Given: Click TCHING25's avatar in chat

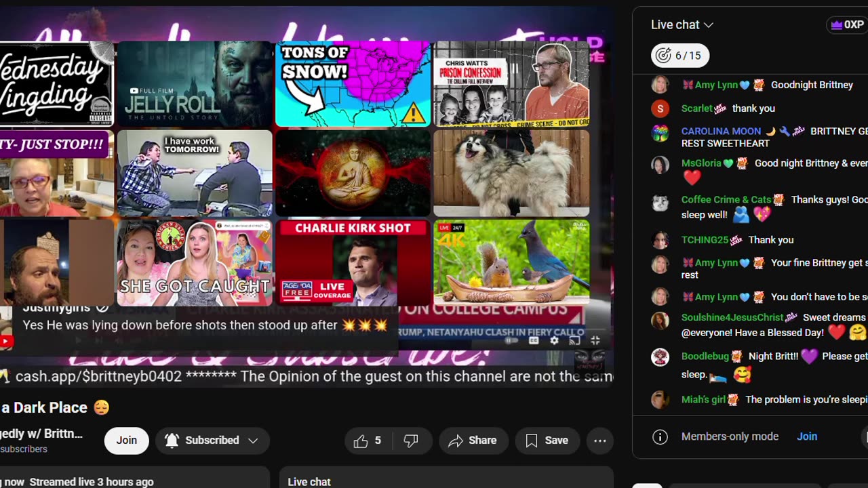Looking at the screenshot, I should click(x=660, y=240).
